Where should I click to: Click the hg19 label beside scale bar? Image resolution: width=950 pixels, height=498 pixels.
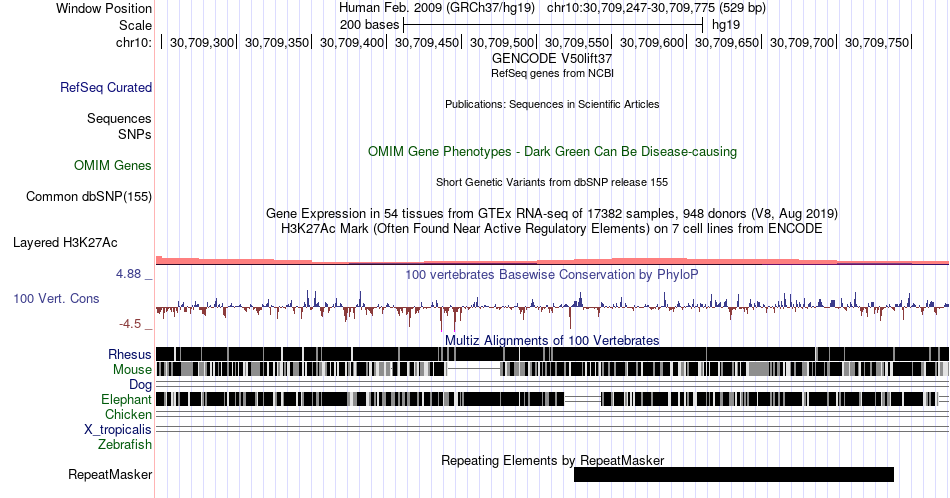[726, 25]
